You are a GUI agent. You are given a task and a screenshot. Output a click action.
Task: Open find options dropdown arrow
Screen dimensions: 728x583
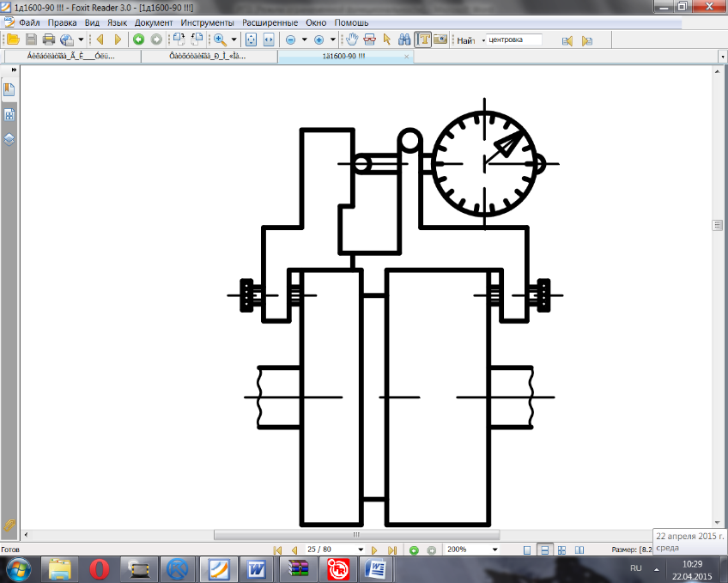pyautogui.click(x=483, y=40)
